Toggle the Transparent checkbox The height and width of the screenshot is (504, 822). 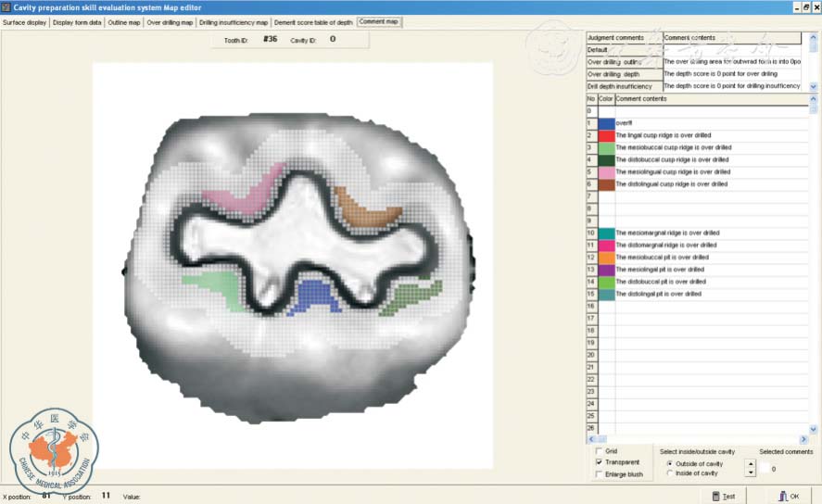click(599, 461)
